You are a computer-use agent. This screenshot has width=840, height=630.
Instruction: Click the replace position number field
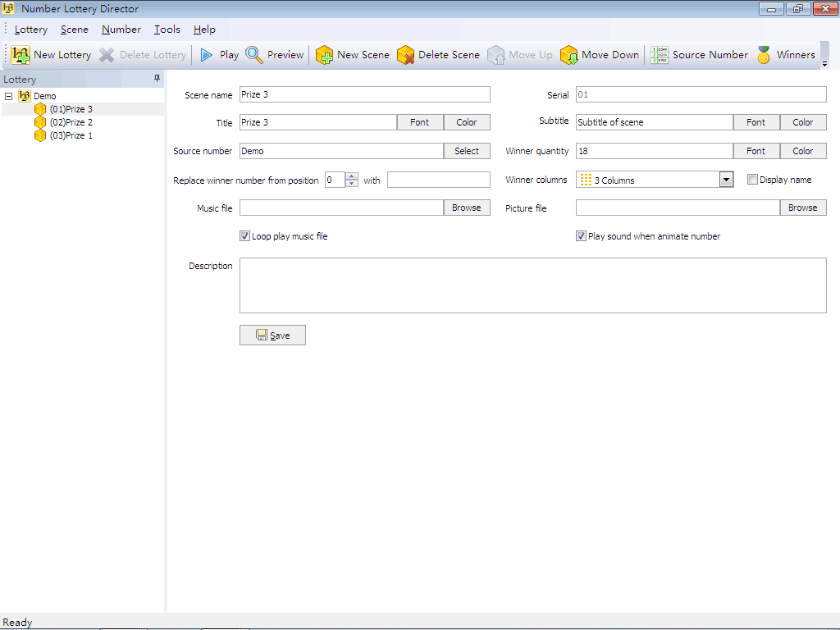click(x=336, y=180)
